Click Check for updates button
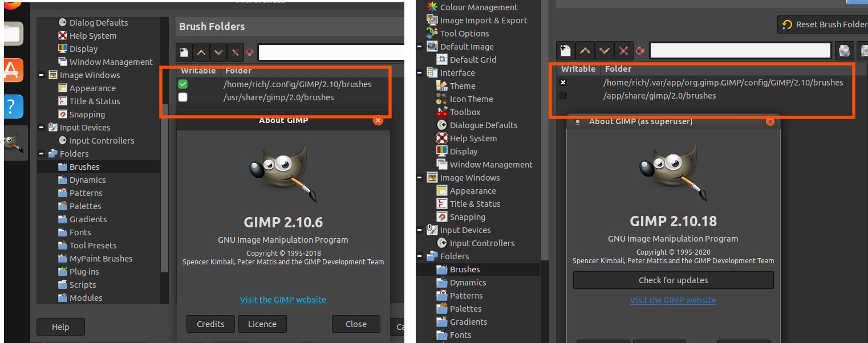The width and height of the screenshot is (868, 343). click(x=674, y=280)
